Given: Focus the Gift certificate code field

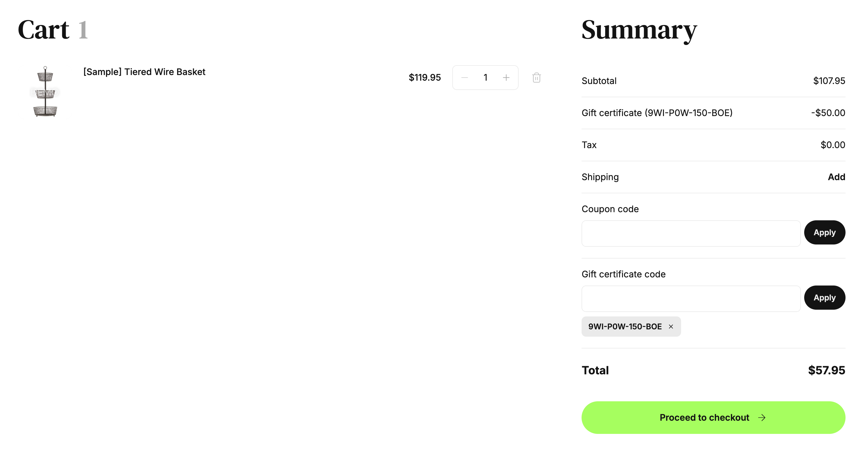Looking at the screenshot, I should coord(691,298).
